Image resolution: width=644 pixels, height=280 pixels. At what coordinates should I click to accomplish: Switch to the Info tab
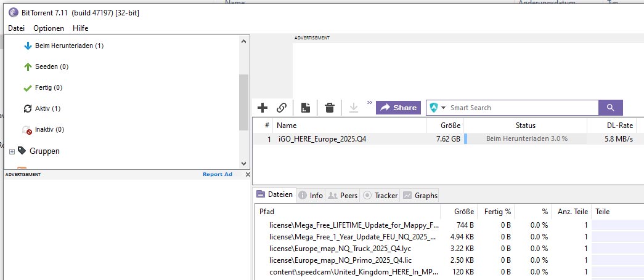click(x=311, y=196)
